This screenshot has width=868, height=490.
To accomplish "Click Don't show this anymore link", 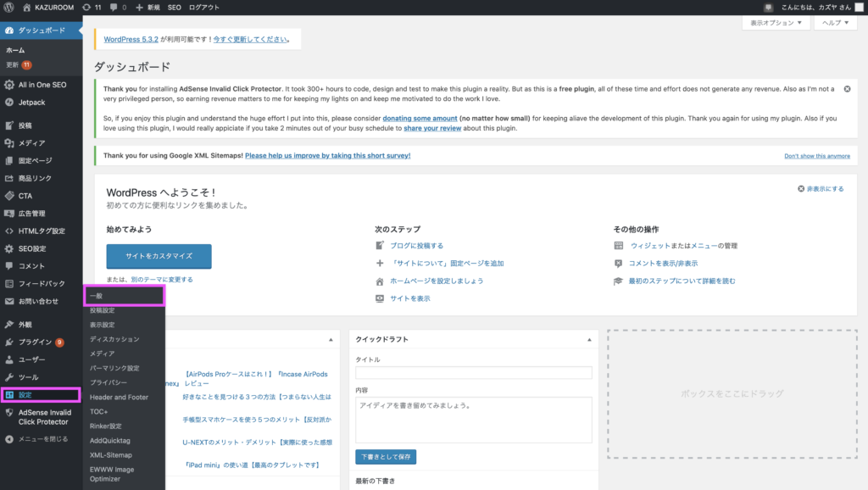I will (x=817, y=156).
